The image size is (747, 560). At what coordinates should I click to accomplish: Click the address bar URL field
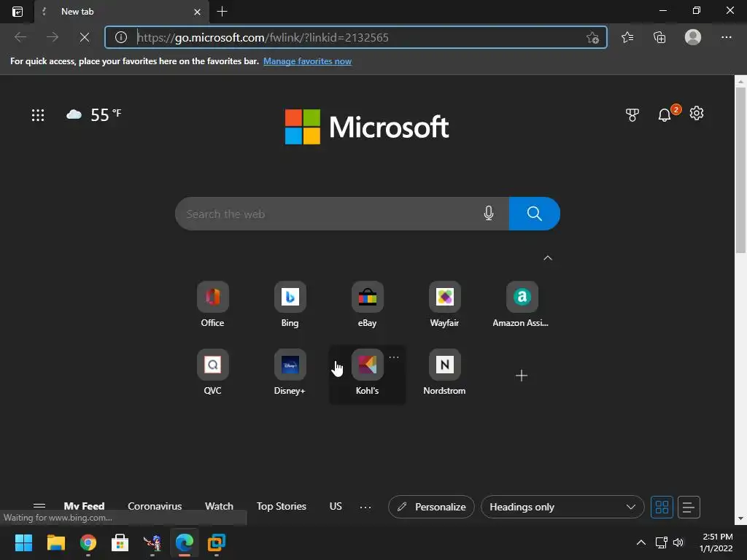[x=355, y=37]
